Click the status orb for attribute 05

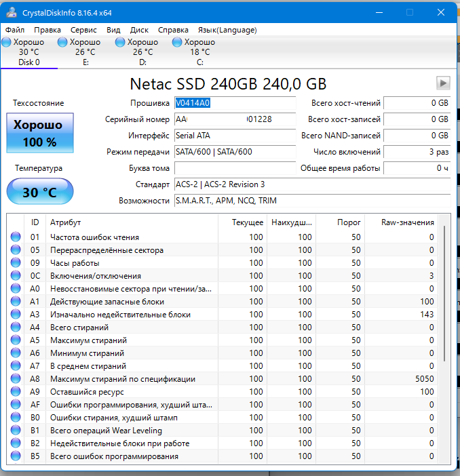[x=16, y=250]
